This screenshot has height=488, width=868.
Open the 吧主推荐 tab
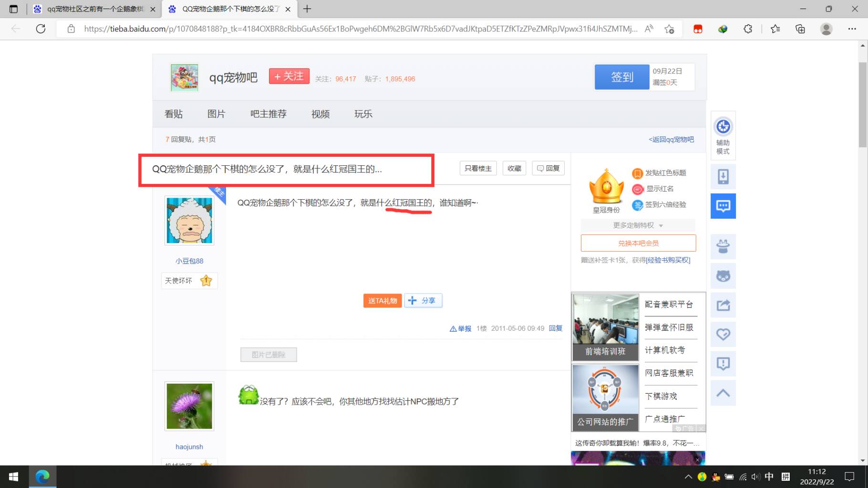(269, 114)
